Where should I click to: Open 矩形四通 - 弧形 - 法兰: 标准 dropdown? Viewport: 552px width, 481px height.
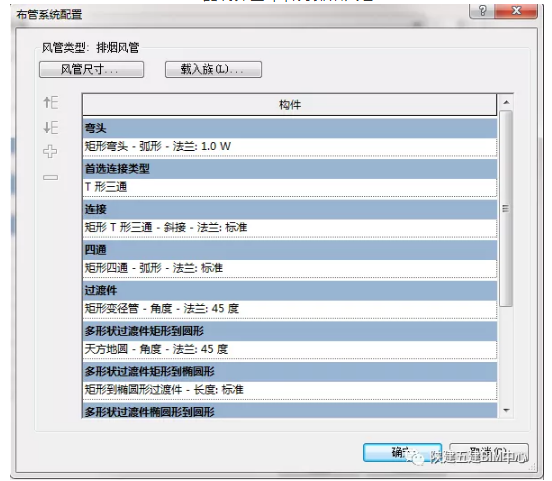[x=290, y=268]
